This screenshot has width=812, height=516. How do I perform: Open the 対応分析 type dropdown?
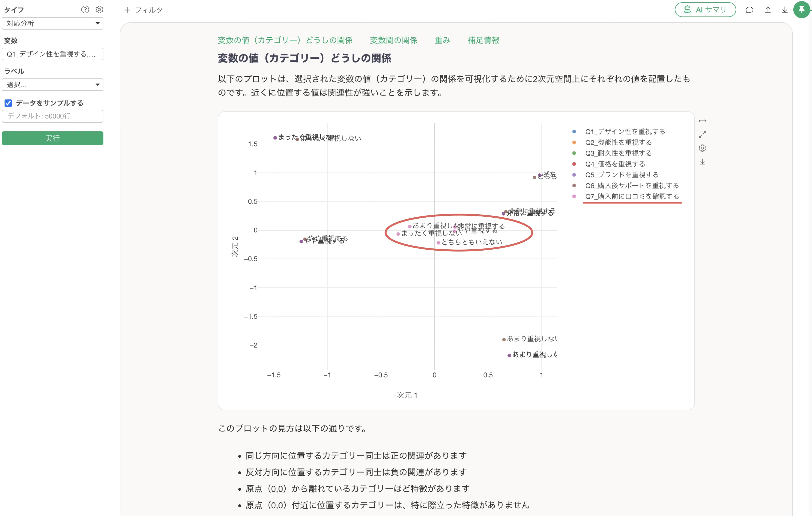coord(52,23)
